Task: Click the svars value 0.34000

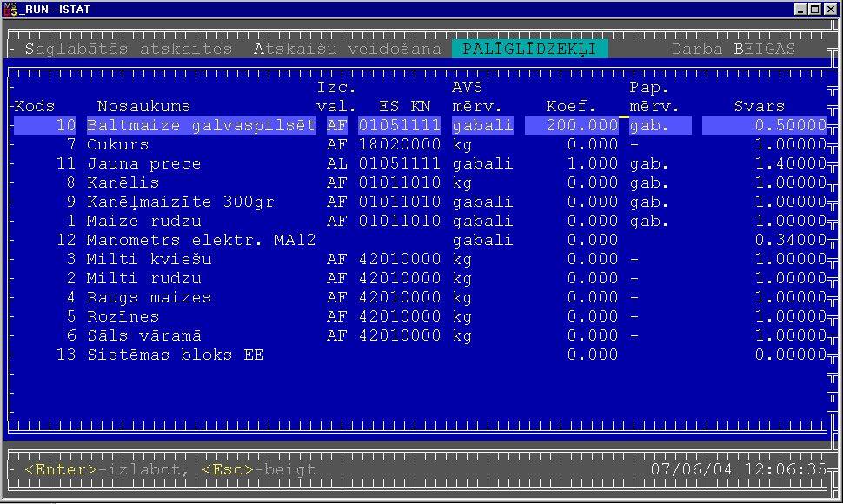Action: tap(790, 240)
